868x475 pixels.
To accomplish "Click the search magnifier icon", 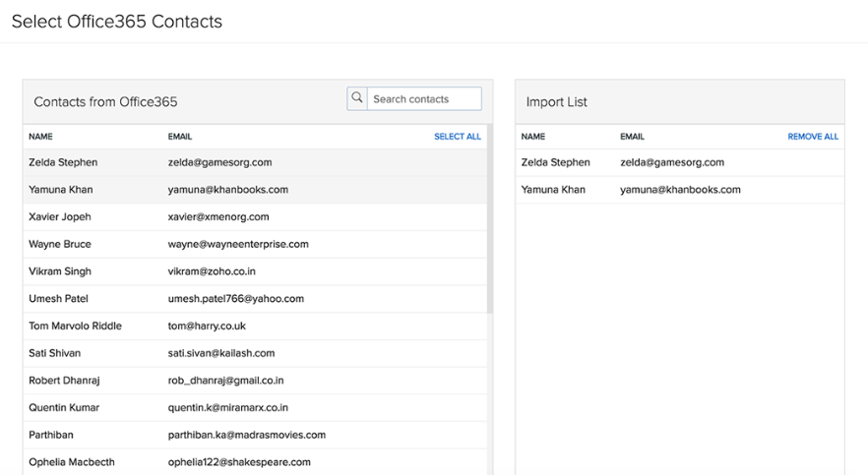I will click(x=357, y=99).
